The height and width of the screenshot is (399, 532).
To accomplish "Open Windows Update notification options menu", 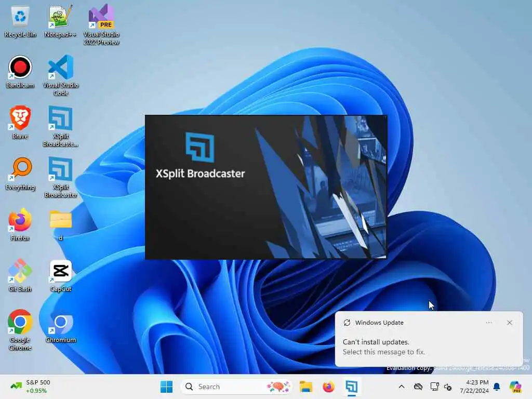I will (489, 323).
